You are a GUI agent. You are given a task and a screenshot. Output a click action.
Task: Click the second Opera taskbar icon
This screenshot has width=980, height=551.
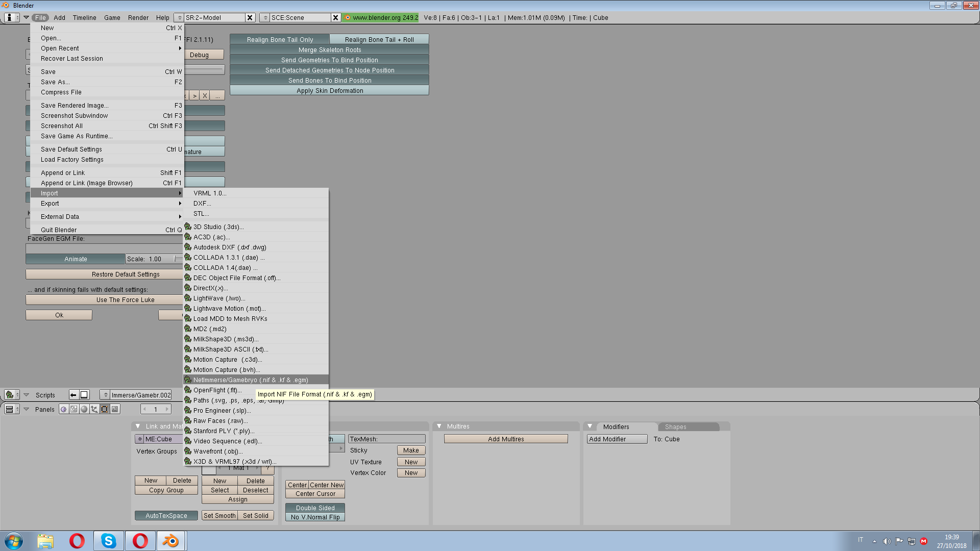(x=140, y=541)
